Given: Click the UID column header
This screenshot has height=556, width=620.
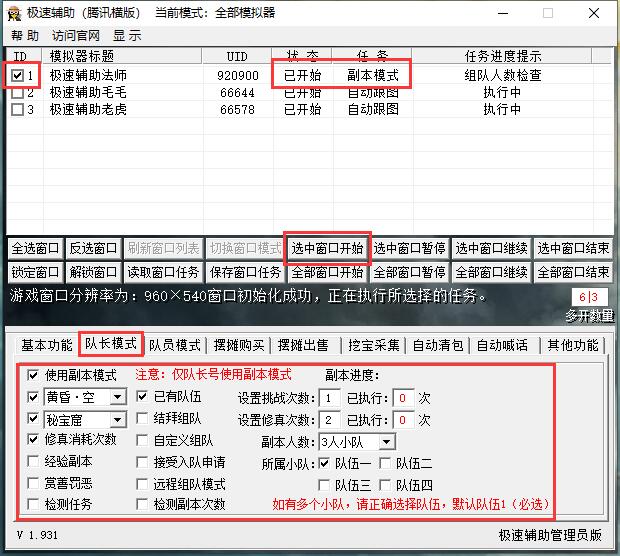Looking at the screenshot, I should pyautogui.click(x=237, y=56).
